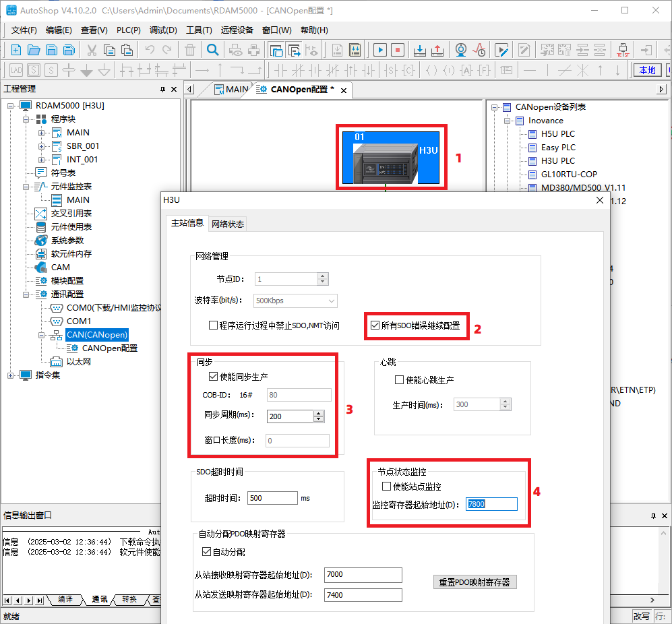The height and width of the screenshot is (624, 672).
Task: Open the 调试(D) menu
Action: 163,30
